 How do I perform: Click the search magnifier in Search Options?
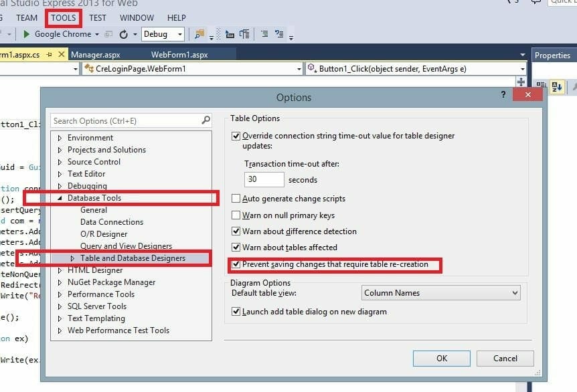(x=205, y=120)
